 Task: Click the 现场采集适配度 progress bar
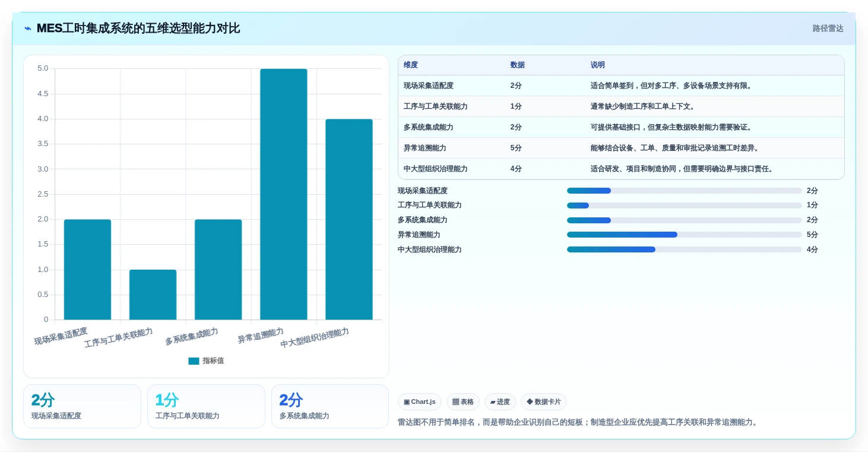point(684,191)
